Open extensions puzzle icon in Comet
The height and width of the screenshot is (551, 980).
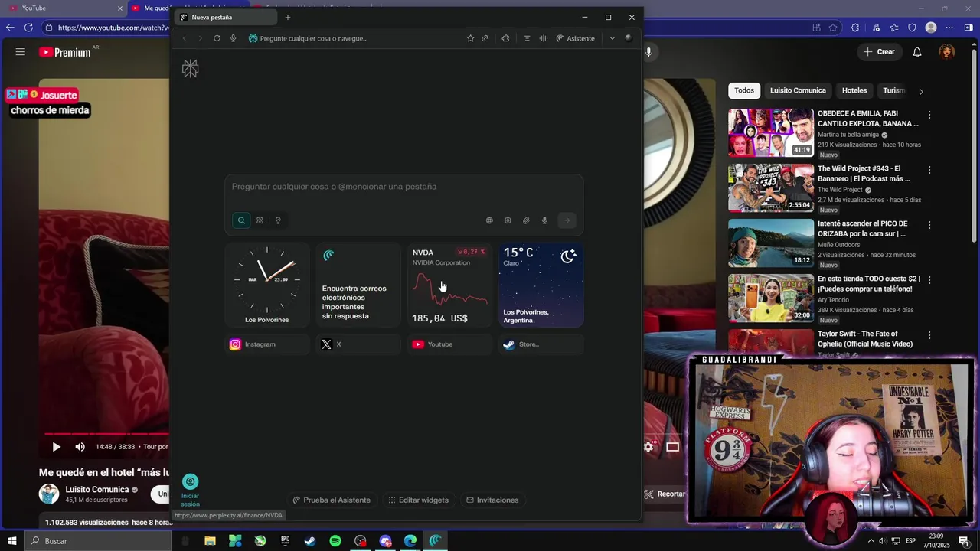pos(505,38)
